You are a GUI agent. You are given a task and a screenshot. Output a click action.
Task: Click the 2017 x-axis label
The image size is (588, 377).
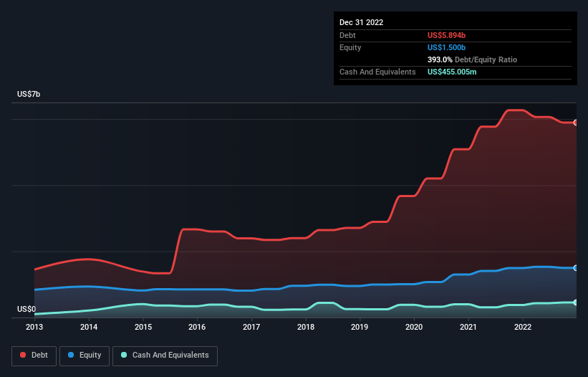tap(251, 327)
